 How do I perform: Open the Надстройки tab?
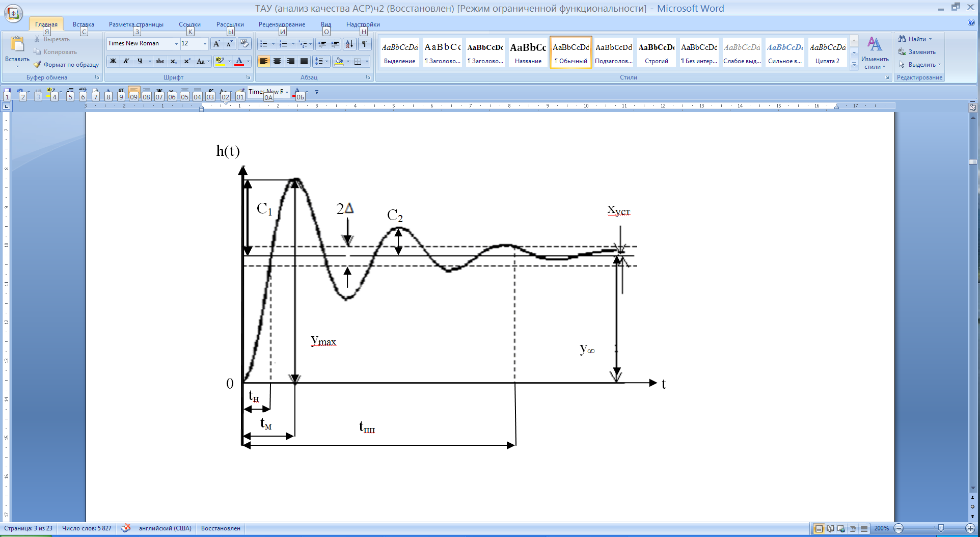[x=363, y=24]
